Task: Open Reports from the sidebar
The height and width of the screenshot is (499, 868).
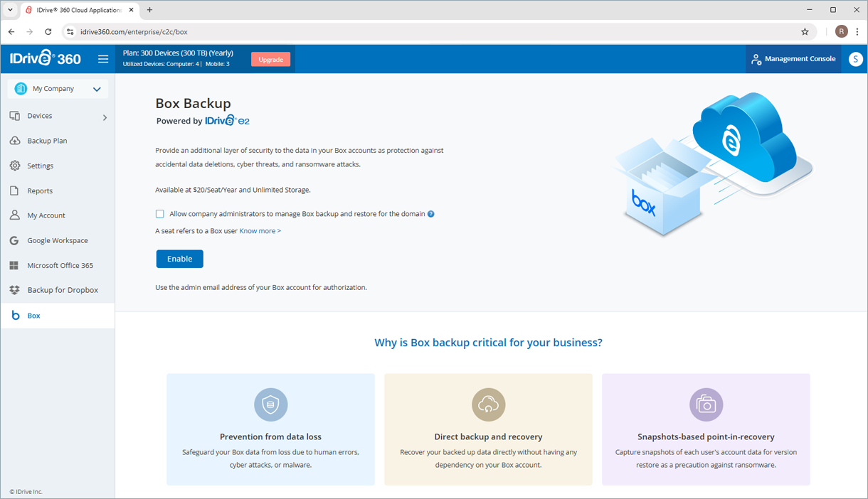Action: (40, 191)
